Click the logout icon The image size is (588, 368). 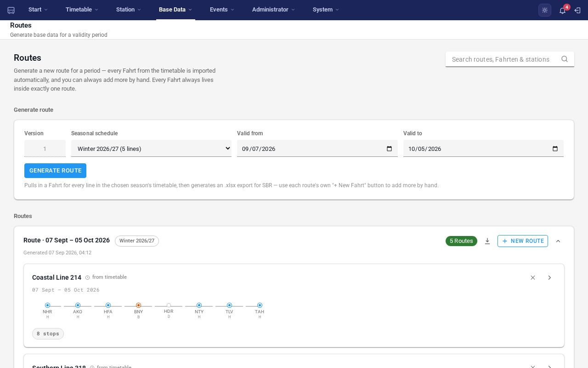click(577, 10)
